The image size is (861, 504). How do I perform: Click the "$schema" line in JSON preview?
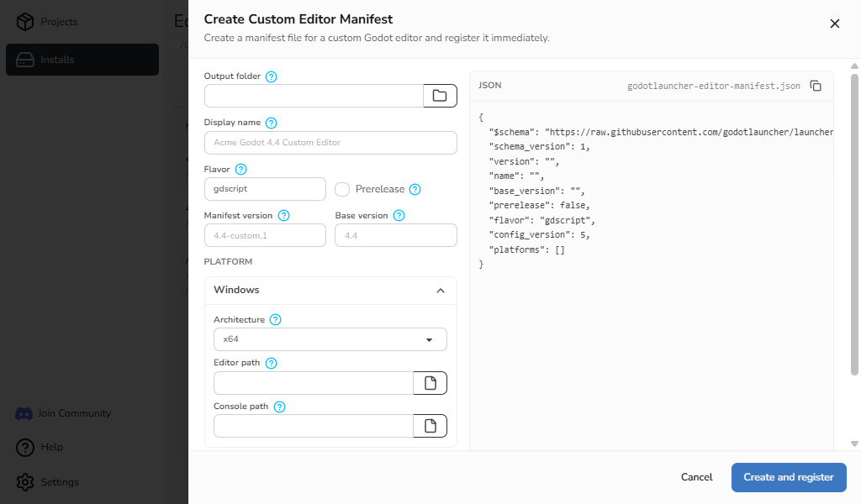(x=661, y=132)
